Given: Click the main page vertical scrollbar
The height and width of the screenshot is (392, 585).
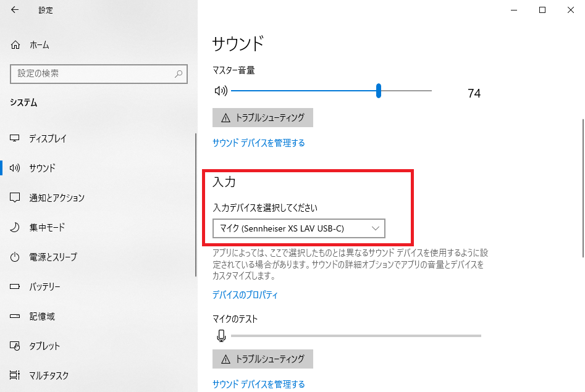Looking at the screenshot, I should point(583,188).
